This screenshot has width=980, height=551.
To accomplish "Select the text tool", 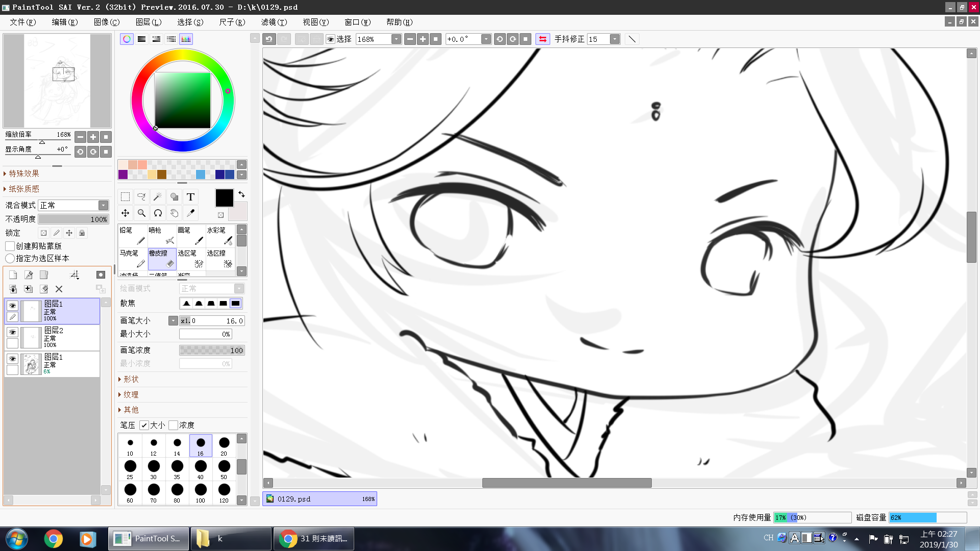I will point(190,197).
